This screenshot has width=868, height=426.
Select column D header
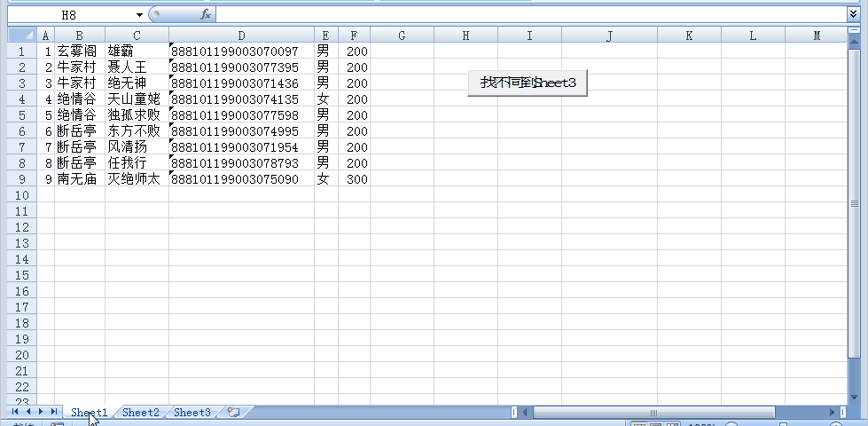point(241,35)
